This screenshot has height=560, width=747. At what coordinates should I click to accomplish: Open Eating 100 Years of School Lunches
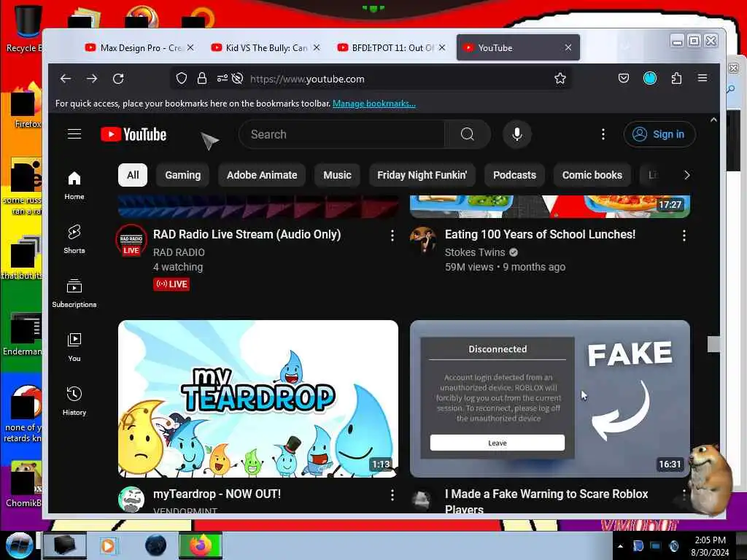point(541,234)
